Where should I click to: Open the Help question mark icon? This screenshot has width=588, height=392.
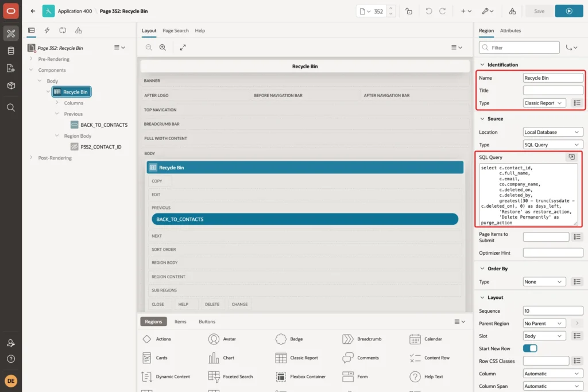click(11, 359)
